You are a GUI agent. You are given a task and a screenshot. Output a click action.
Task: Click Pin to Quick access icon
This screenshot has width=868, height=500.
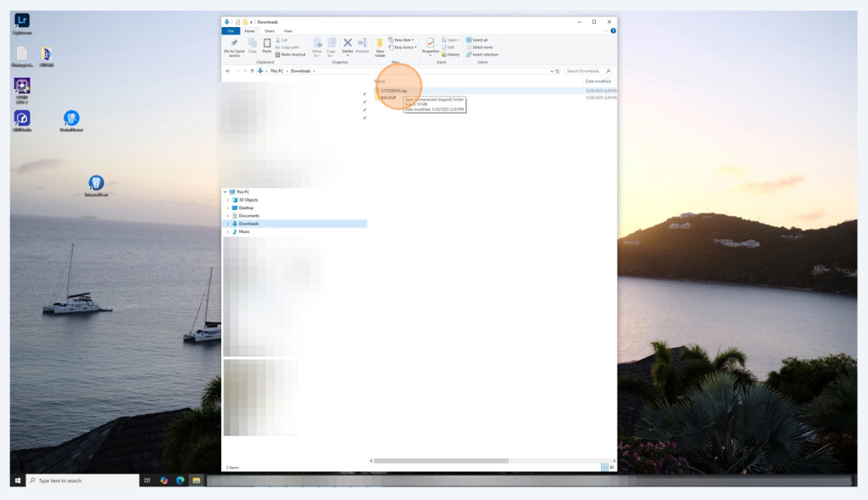pos(234,43)
